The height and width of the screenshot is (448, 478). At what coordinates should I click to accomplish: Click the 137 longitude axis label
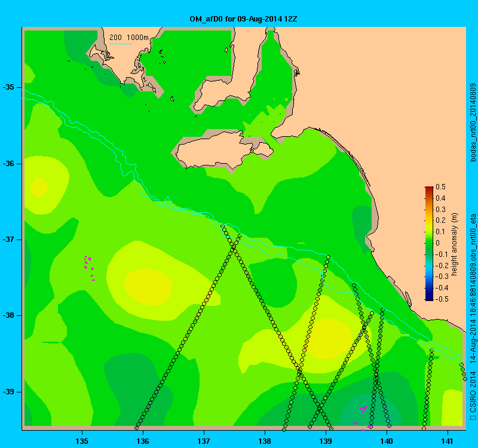(204, 441)
